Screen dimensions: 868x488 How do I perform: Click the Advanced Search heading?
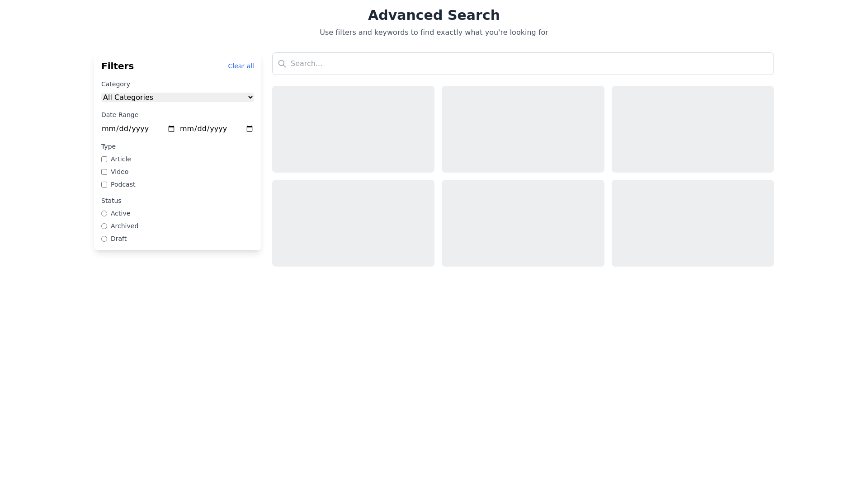(434, 15)
